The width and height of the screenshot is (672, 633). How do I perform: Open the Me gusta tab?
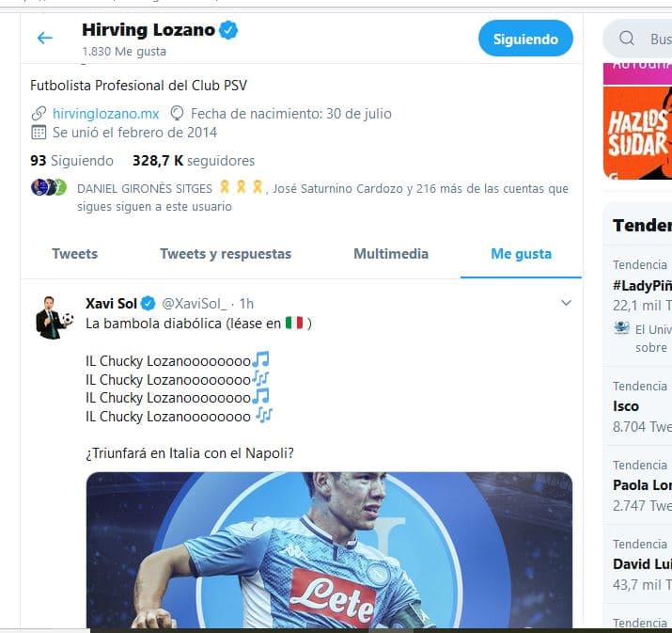(x=521, y=254)
